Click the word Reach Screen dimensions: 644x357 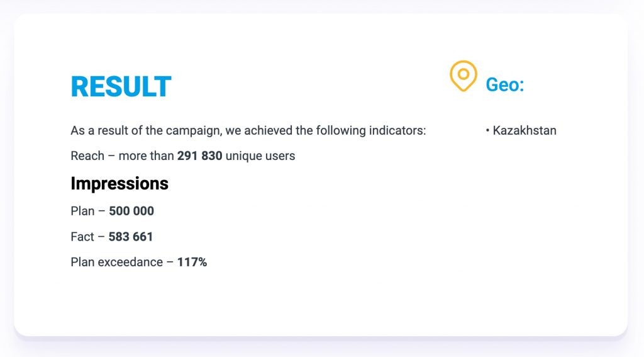(x=87, y=156)
